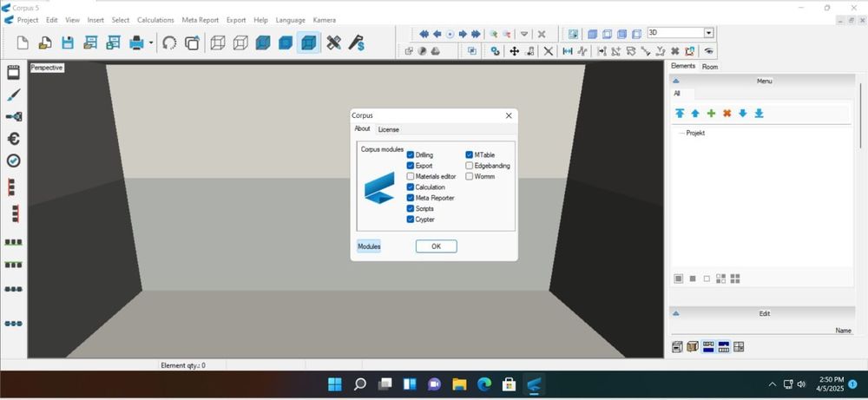Viewport: 868px width, 400px height.
Task: Select the highlighted shaded cube view mode
Action: [x=309, y=43]
